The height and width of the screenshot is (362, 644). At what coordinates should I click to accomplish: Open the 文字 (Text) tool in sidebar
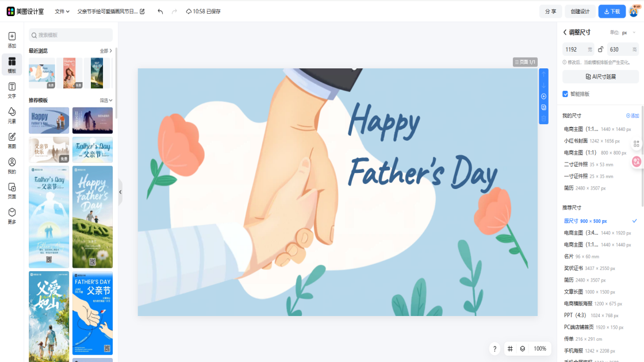click(11, 90)
